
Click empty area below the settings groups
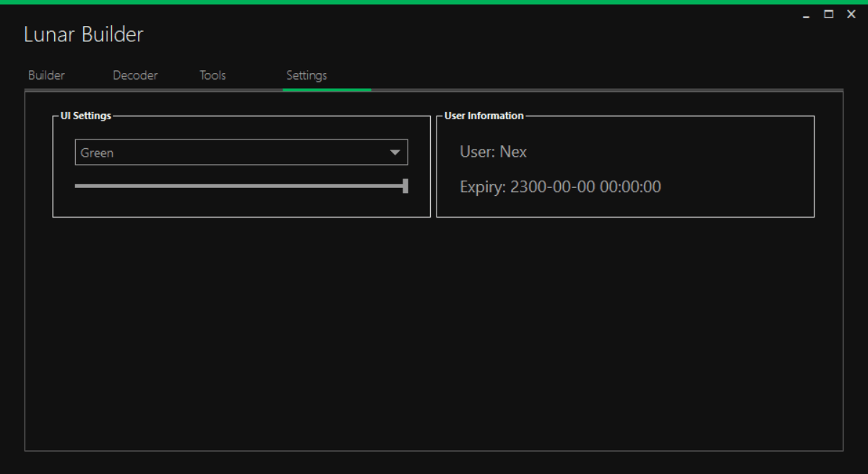pos(434,332)
